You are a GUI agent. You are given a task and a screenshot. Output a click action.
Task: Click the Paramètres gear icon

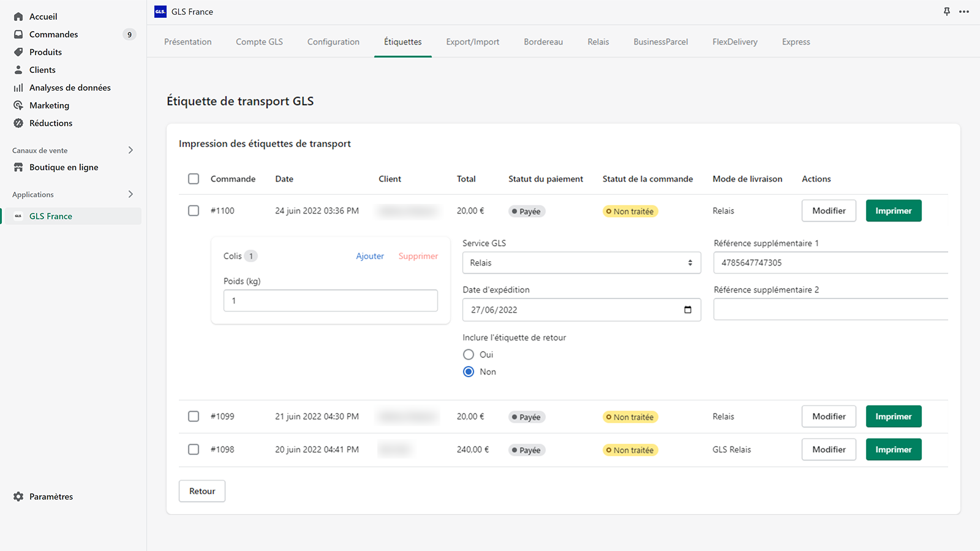tap(18, 497)
